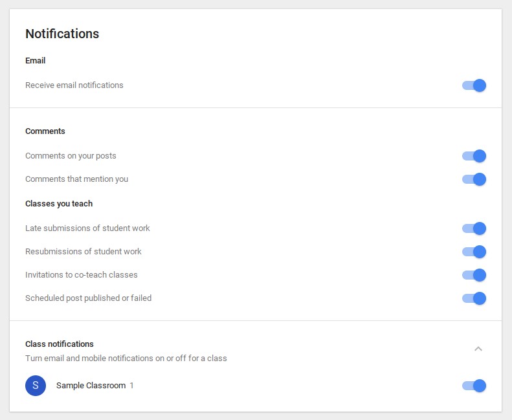Screen dimensions: 512x420
Task: Click Resubmissions of student work label
Action: point(83,251)
